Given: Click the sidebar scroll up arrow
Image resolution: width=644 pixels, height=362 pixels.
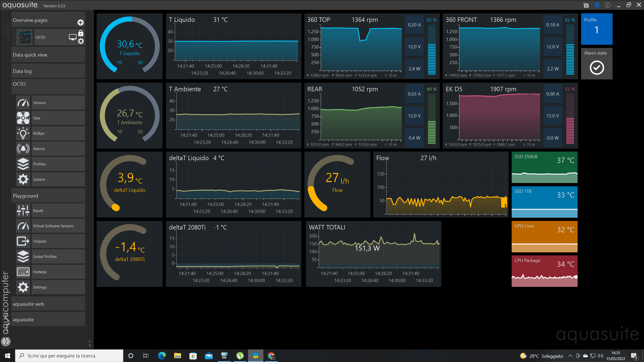Looking at the screenshot, I should pyautogui.click(x=90, y=341).
